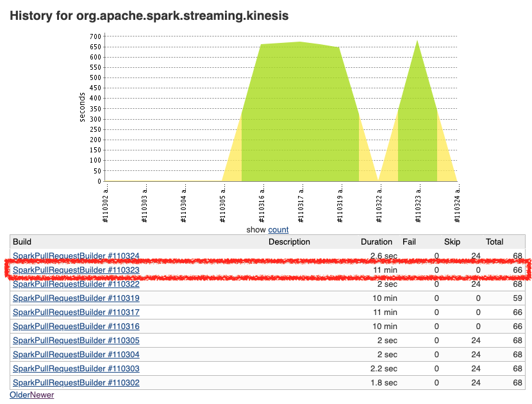Click the 'seconds' y-axis label of the chart

coord(82,107)
